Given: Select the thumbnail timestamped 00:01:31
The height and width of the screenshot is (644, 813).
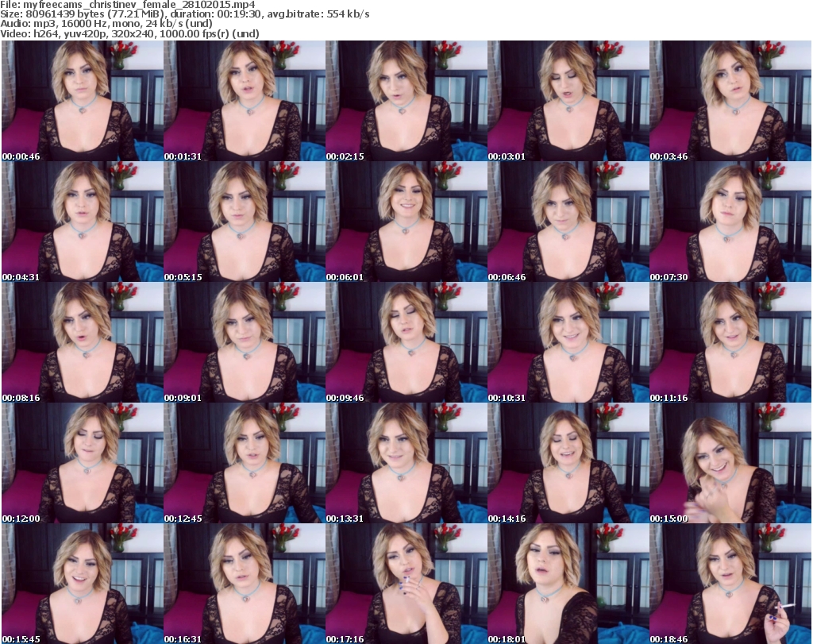Looking at the screenshot, I should (245, 101).
